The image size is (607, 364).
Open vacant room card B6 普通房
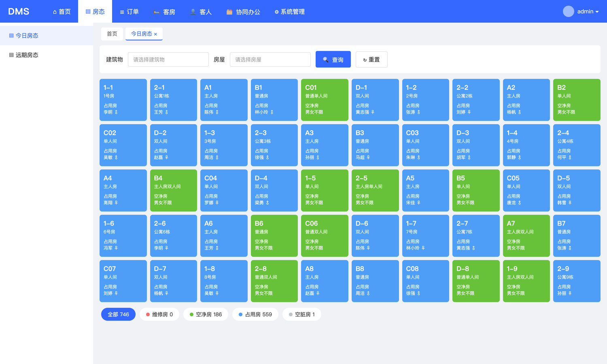pos(274,236)
